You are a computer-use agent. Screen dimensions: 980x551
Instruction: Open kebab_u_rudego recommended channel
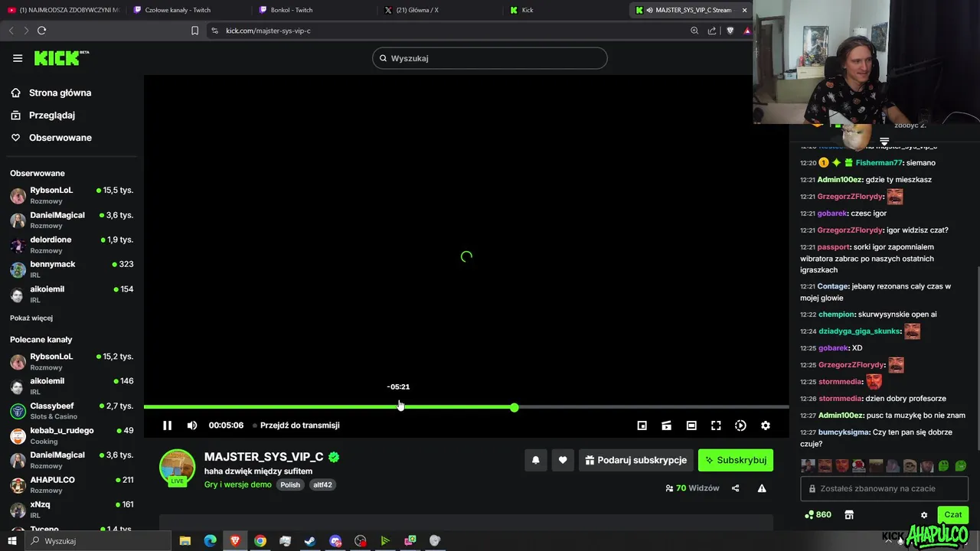pyautogui.click(x=72, y=435)
